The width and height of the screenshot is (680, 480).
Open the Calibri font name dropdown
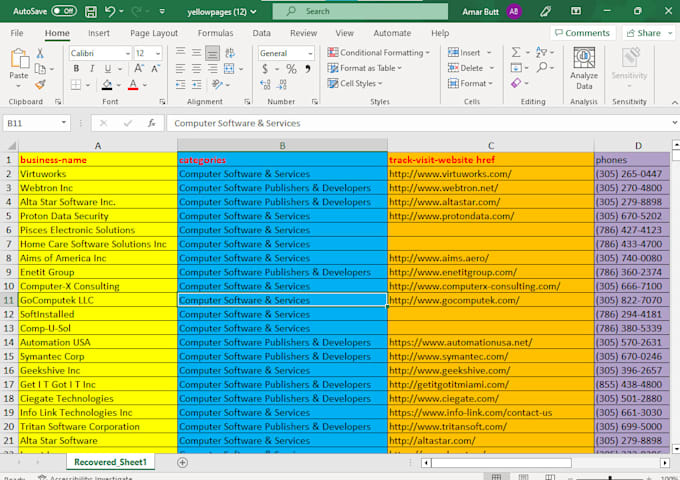pyautogui.click(x=128, y=53)
